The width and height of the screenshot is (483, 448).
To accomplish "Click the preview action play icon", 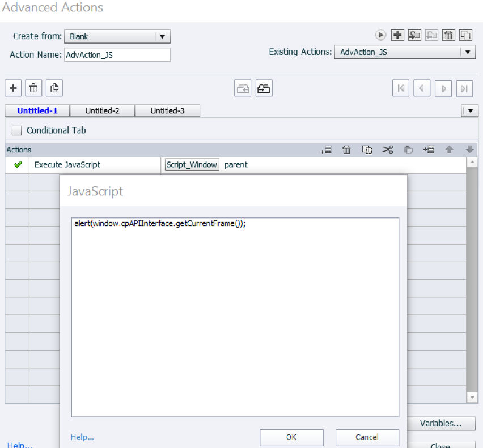I will tap(380, 35).
